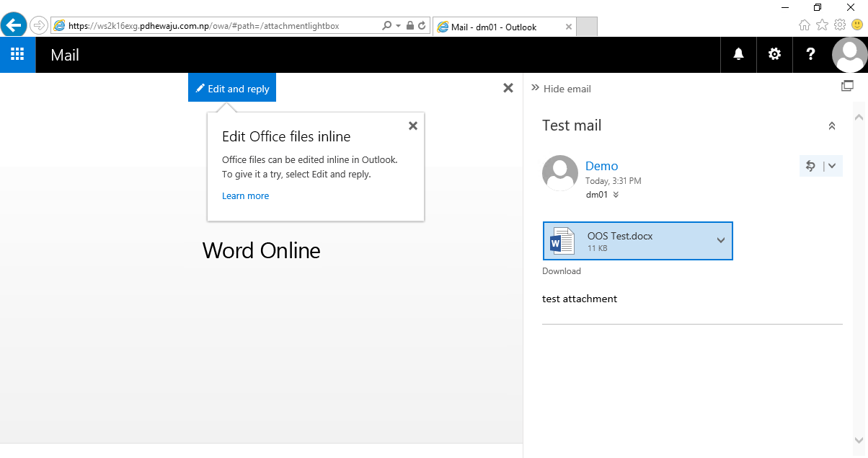Close the Mail - dm01 - Outlook tab

568,27
